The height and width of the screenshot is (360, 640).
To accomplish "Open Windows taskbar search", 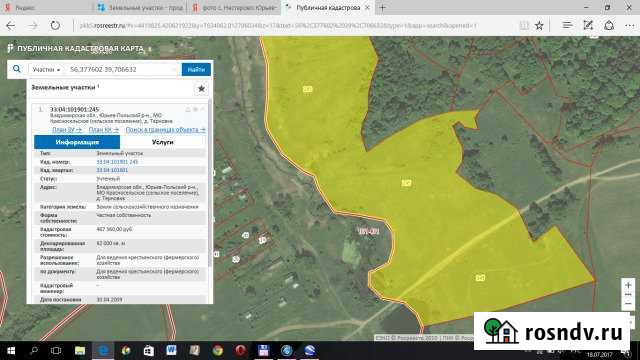I will coord(34,351).
